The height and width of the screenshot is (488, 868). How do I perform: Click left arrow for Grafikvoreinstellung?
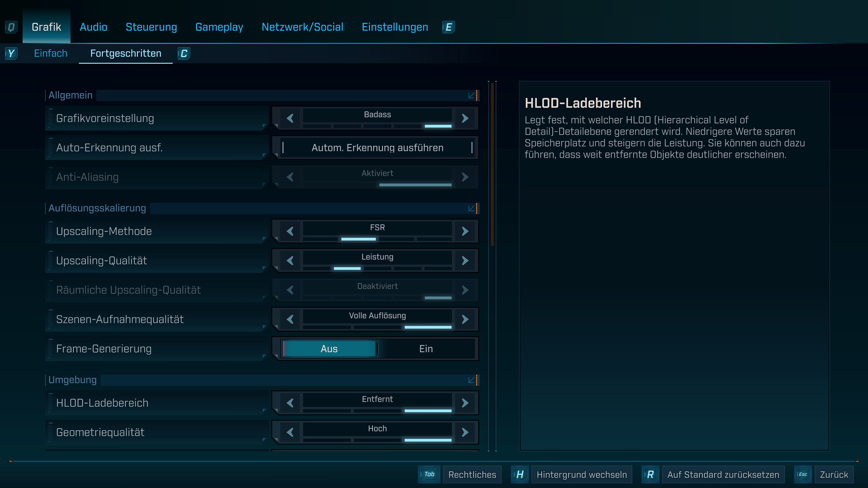[290, 118]
